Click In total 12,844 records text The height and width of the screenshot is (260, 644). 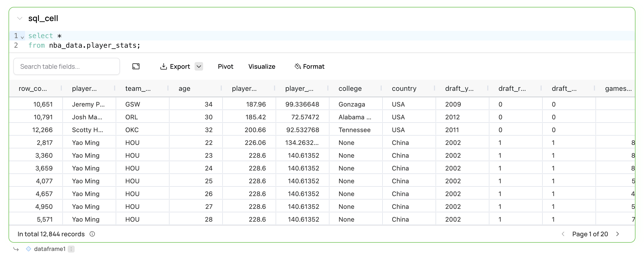[51, 234]
